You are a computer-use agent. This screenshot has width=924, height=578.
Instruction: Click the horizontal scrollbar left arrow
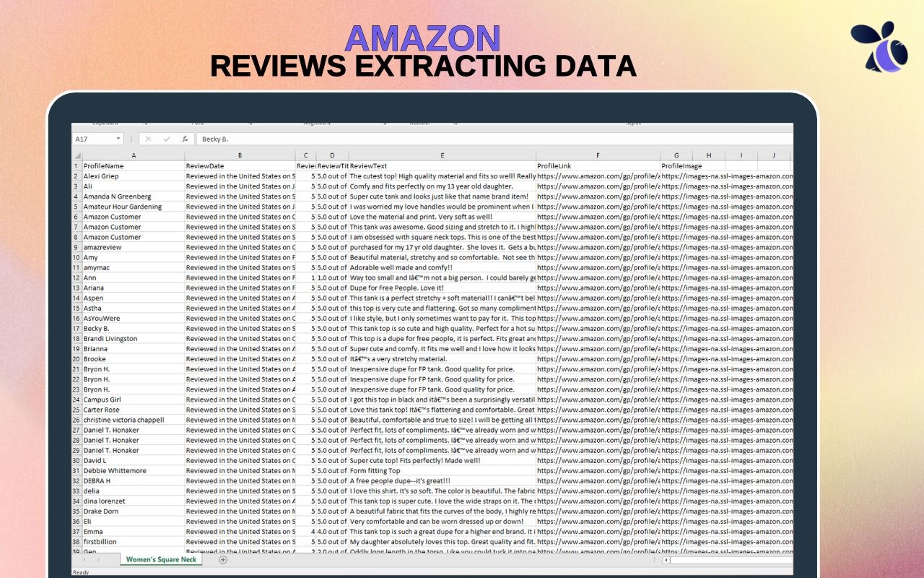tap(666, 559)
